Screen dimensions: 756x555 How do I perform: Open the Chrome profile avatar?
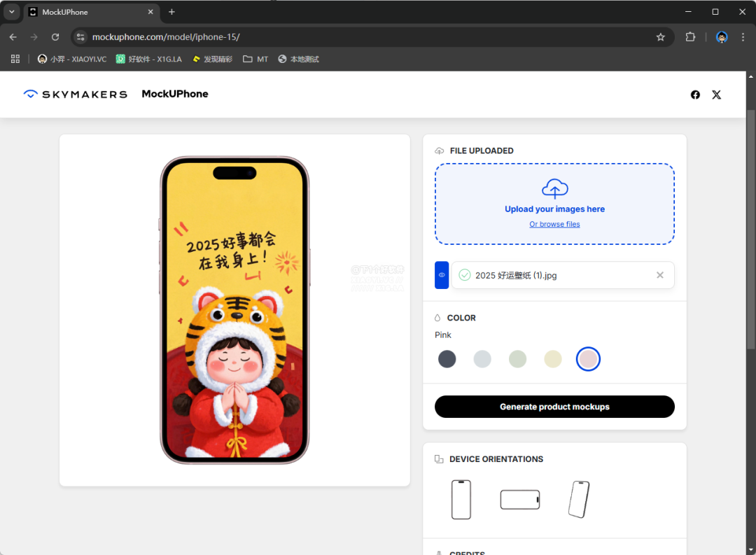pyautogui.click(x=722, y=37)
